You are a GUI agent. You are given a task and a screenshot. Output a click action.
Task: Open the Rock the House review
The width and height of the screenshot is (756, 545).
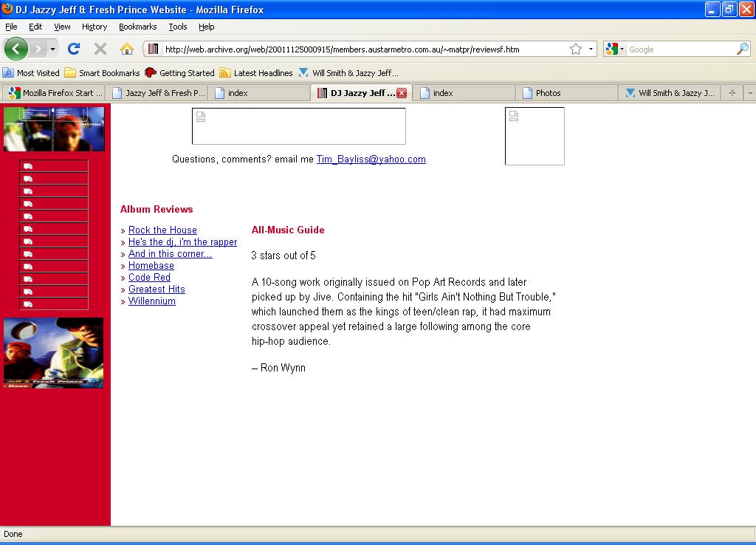pyautogui.click(x=162, y=230)
